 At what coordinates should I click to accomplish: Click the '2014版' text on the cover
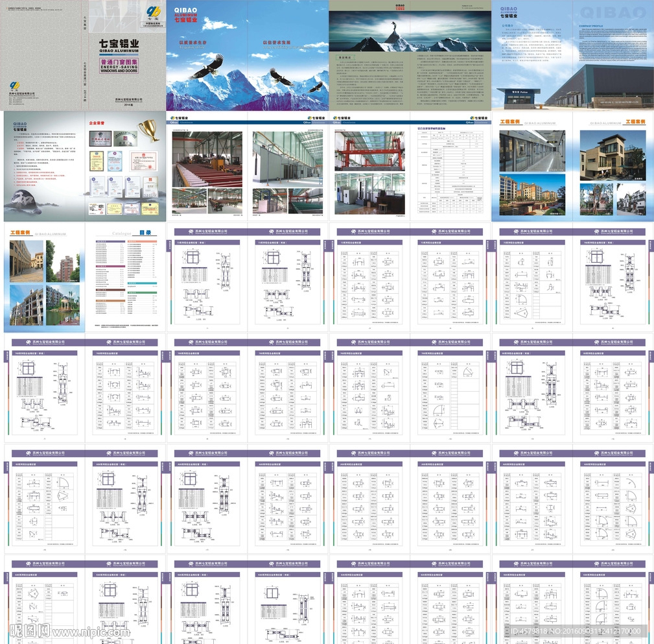click(x=128, y=105)
